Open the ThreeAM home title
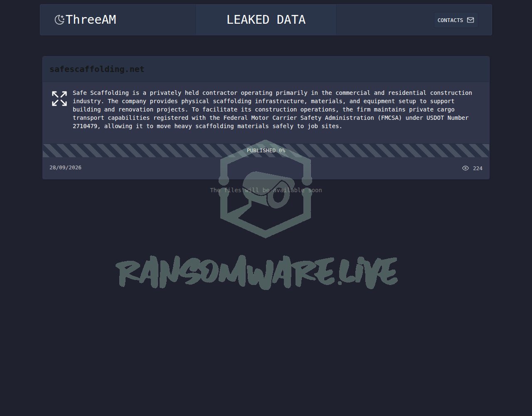 tap(91, 20)
